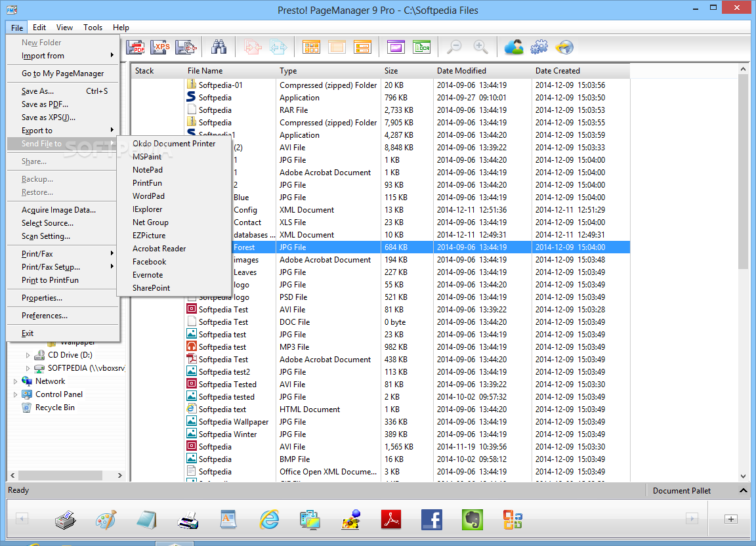This screenshot has height=546, width=756.
Task: Sort by Date Modified column header
Action: 482,71
